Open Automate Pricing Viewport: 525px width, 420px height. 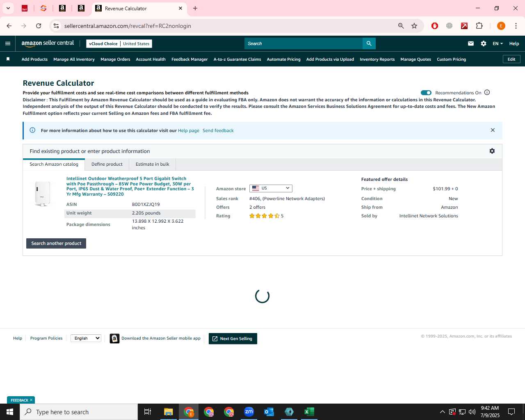[283, 59]
